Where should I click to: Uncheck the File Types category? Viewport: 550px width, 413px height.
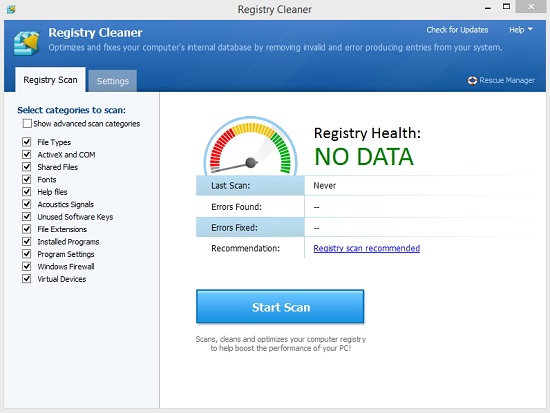(x=27, y=142)
